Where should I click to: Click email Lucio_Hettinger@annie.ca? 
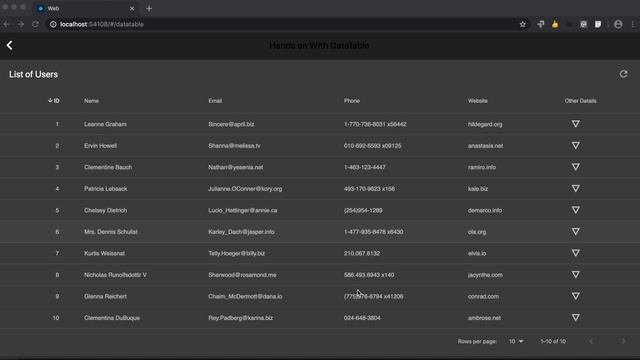[242, 210]
